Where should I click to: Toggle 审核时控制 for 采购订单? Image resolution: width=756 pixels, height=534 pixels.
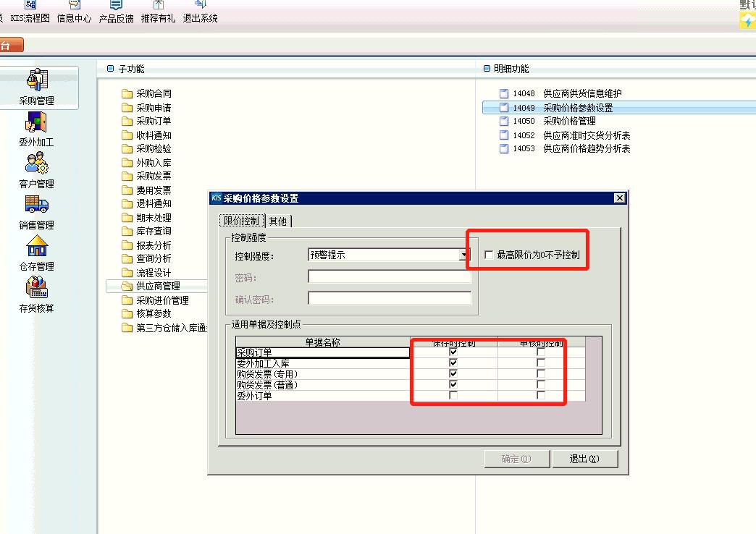pyautogui.click(x=541, y=352)
